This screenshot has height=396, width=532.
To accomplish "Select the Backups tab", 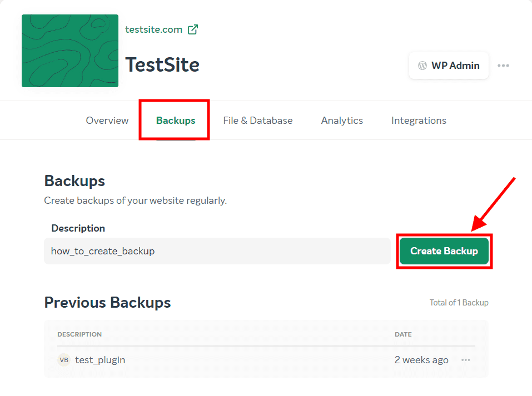I will point(175,120).
